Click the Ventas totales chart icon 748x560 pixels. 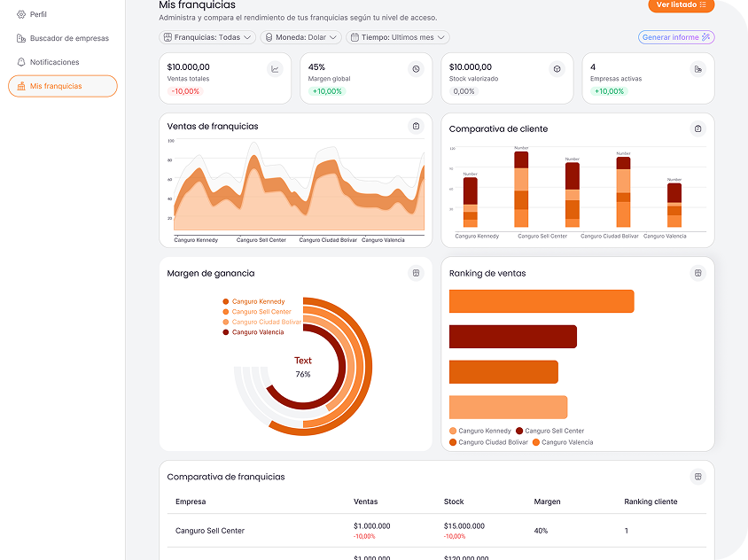[275, 69]
